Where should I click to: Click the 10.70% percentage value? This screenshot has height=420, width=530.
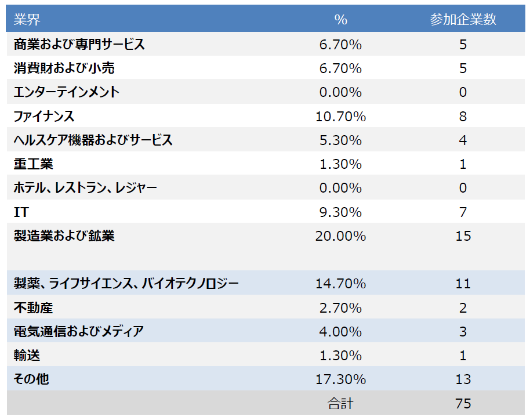pos(340,117)
